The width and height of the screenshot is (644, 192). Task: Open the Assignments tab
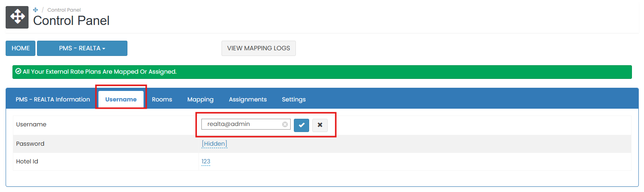pyautogui.click(x=248, y=99)
